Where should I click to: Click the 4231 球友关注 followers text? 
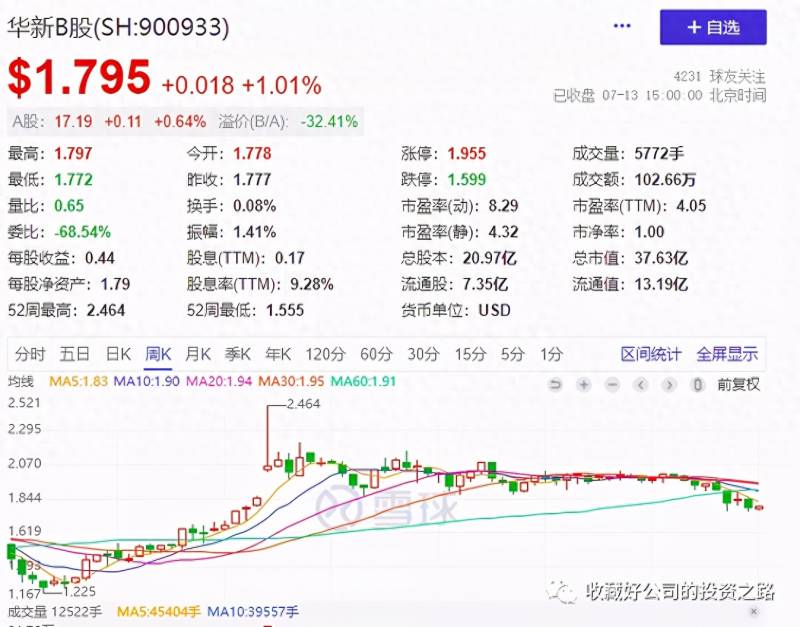[719, 77]
